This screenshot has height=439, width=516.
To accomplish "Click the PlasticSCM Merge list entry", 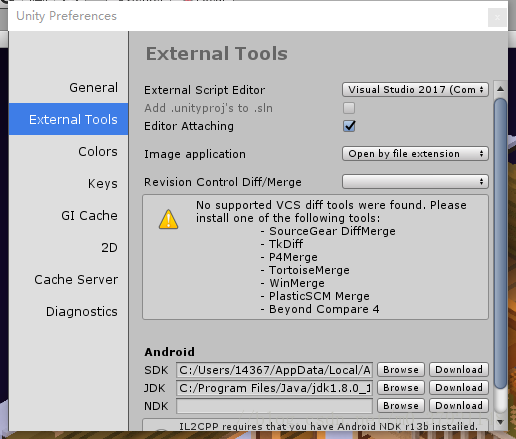I will coord(319,296).
